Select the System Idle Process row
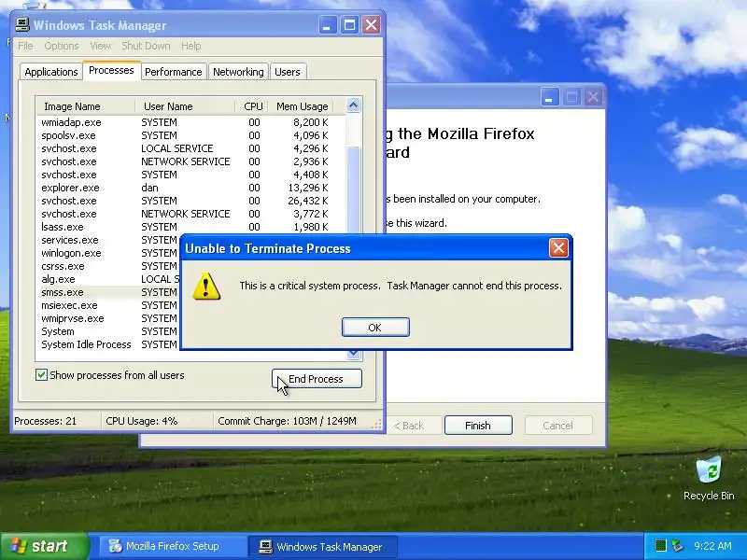747x560 pixels. 108,344
